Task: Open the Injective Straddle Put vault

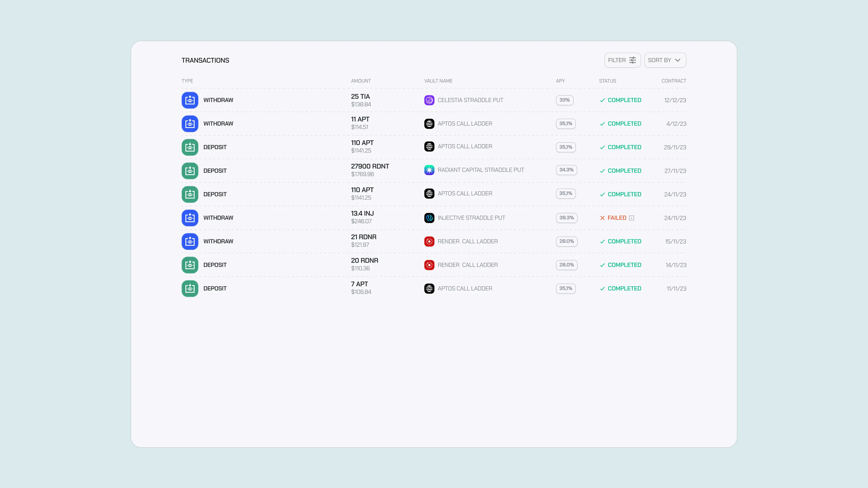Action: click(471, 218)
